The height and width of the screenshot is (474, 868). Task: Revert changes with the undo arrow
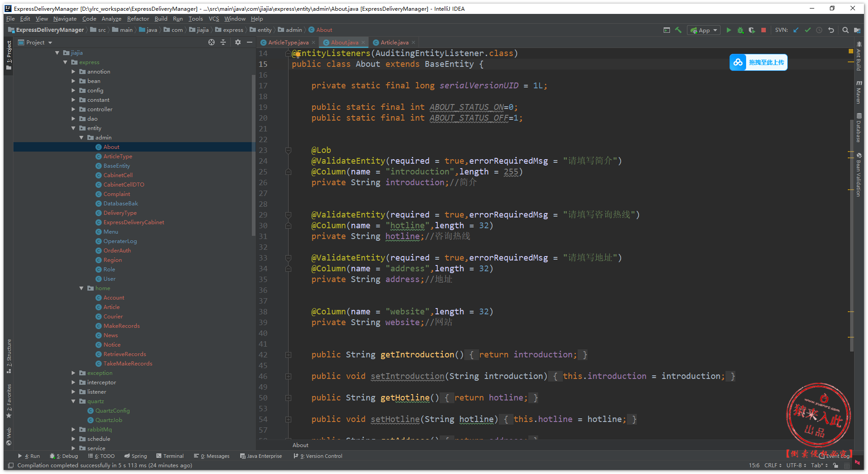pyautogui.click(x=831, y=30)
